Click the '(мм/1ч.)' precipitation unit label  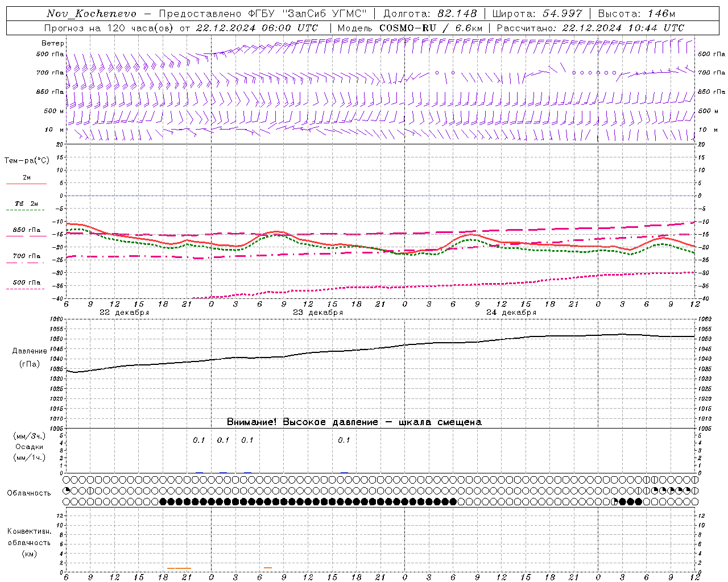pos(30,458)
